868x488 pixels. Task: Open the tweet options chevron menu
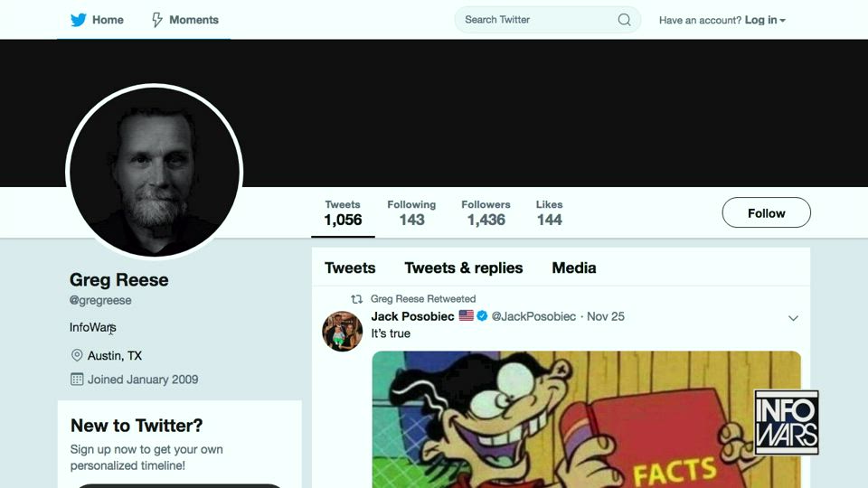click(793, 318)
